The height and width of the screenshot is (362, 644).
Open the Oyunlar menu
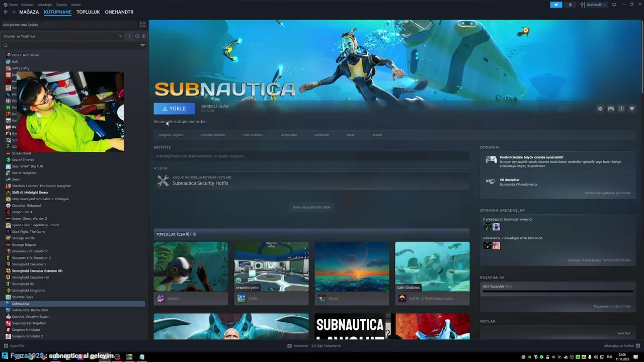tap(62, 5)
